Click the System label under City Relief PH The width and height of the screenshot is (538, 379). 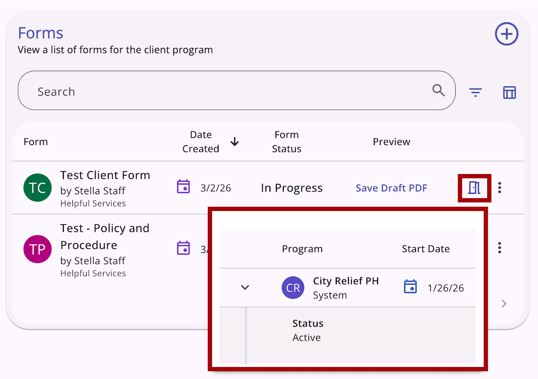[x=330, y=295]
